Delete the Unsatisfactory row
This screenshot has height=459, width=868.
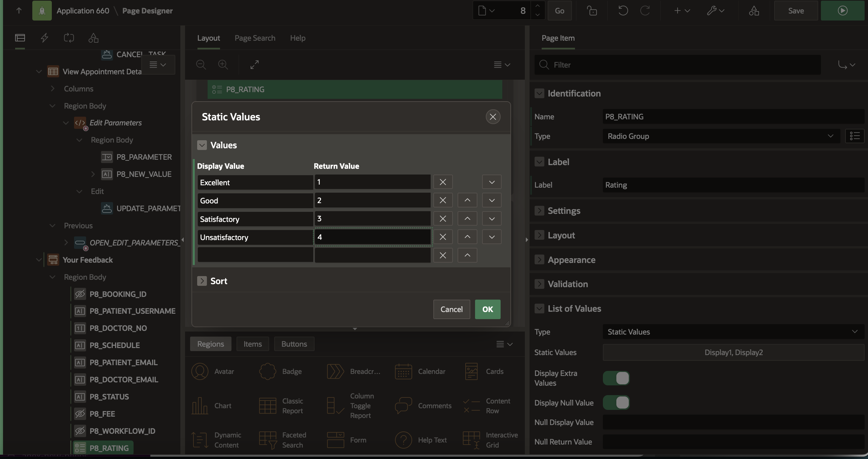(x=443, y=237)
